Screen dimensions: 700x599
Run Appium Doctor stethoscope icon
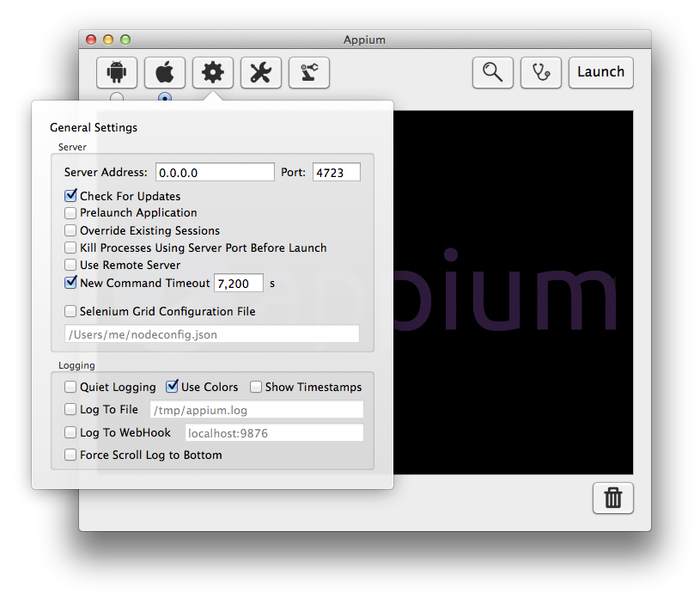[x=541, y=73]
